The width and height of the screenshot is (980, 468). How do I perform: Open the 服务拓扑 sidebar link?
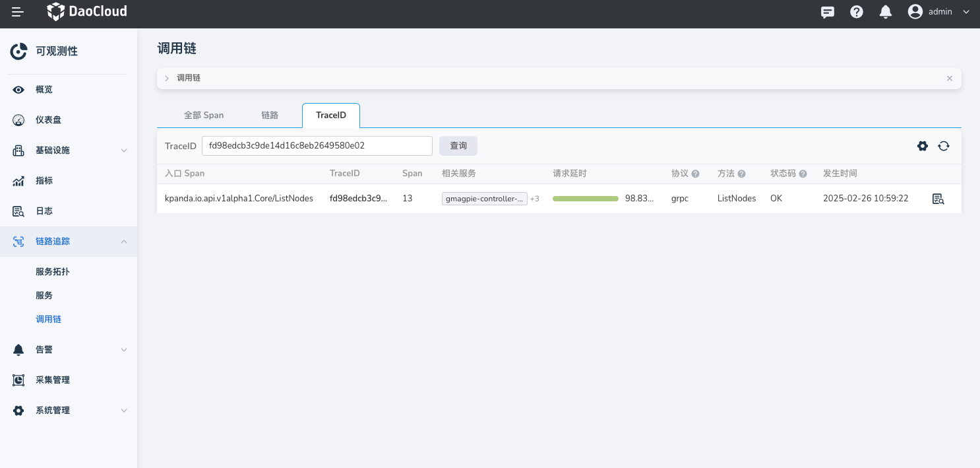[53, 272]
